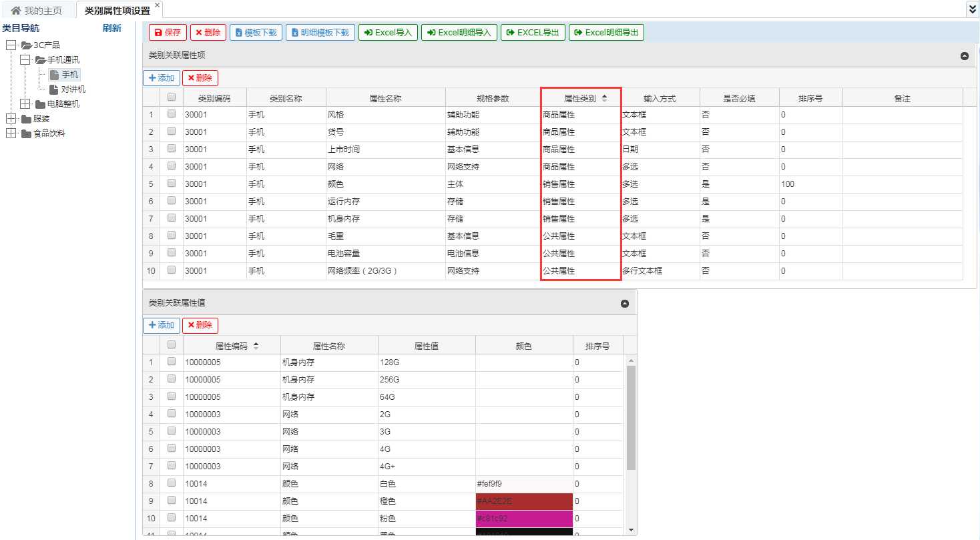This screenshot has width=980, height=540.
Task: Open the tab list double-chevron dropdown
Action: 972,9
